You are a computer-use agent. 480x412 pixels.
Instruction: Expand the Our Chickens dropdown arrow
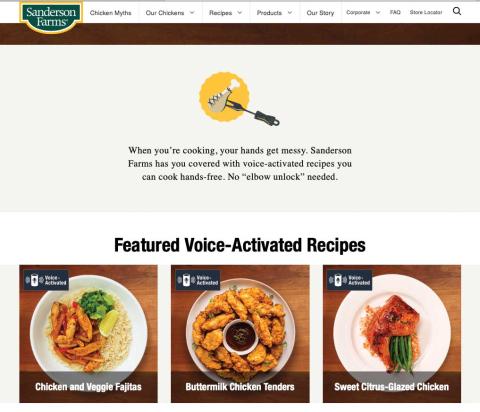tap(192, 13)
